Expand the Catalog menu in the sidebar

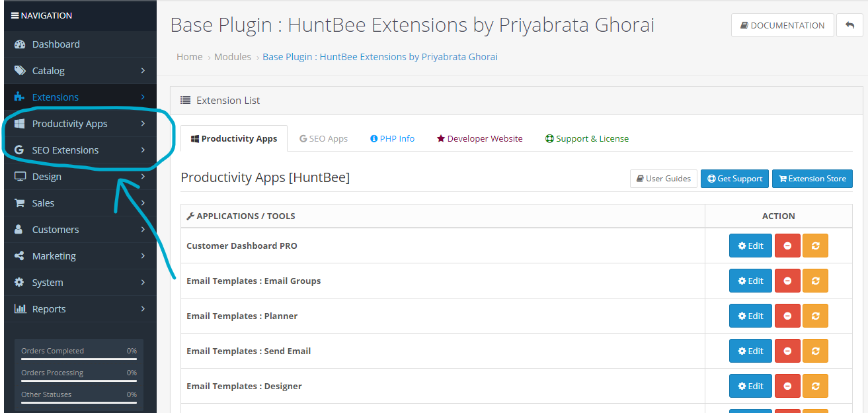[80, 71]
